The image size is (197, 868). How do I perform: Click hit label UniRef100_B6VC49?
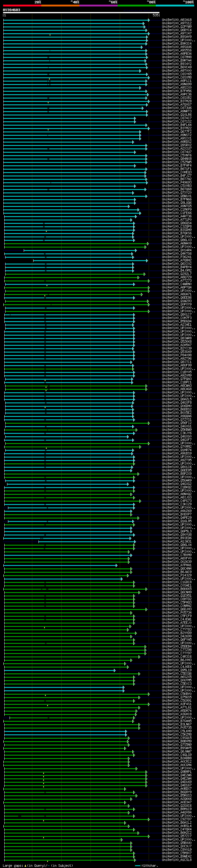[177, 67]
